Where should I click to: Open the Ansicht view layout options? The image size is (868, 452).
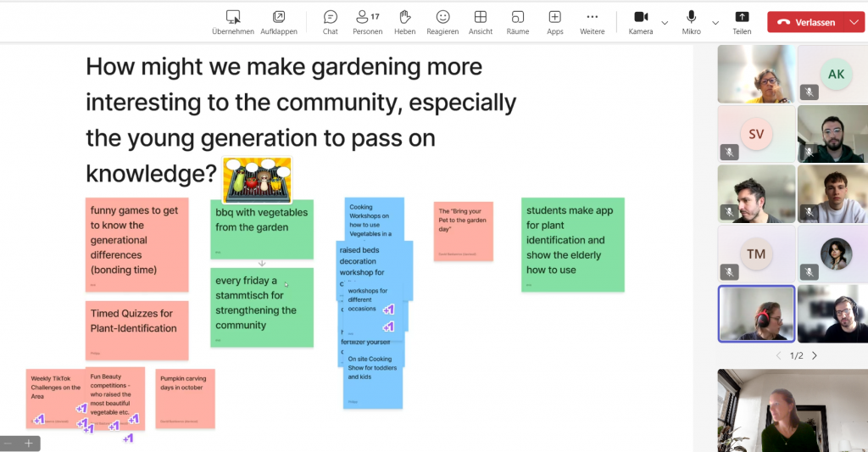pyautogui.click(x=481, y=17)
